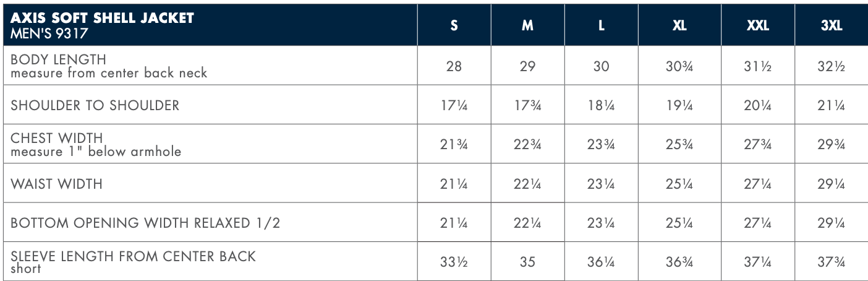Click the Body Length row label
Screen dimensions: 868x281
[x=59, y=60]
